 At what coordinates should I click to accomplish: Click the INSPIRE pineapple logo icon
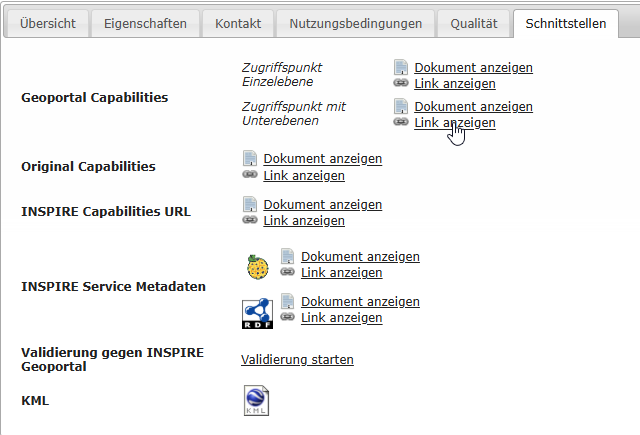(x=258, y=267)
